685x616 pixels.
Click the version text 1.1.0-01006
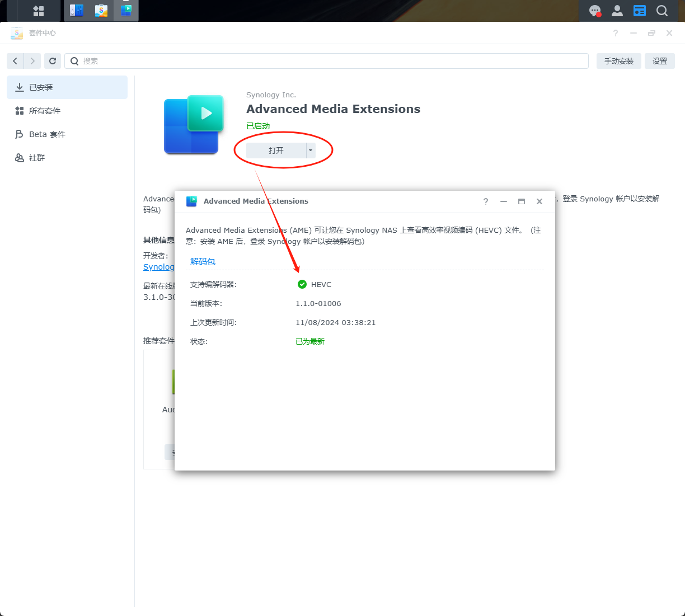[318, 303]
